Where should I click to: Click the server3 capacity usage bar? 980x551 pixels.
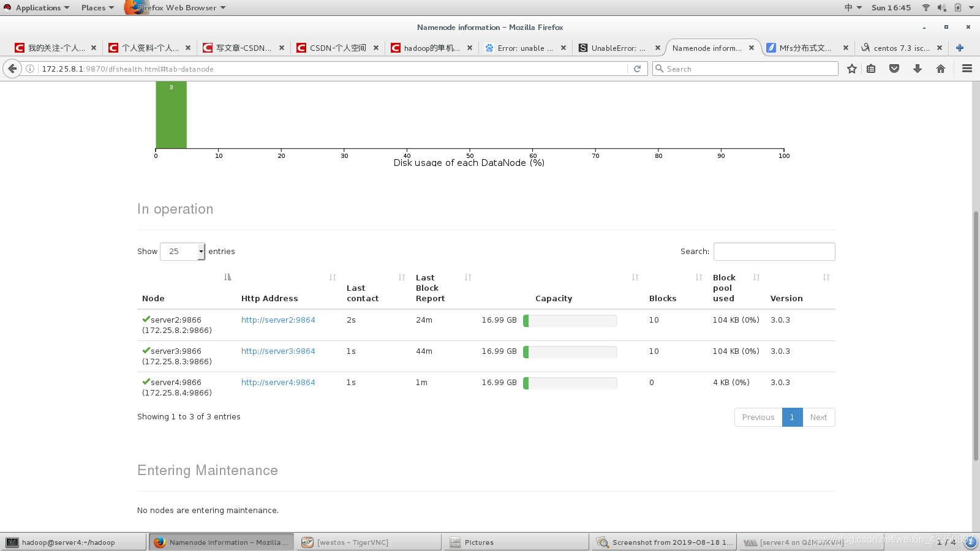570,352
